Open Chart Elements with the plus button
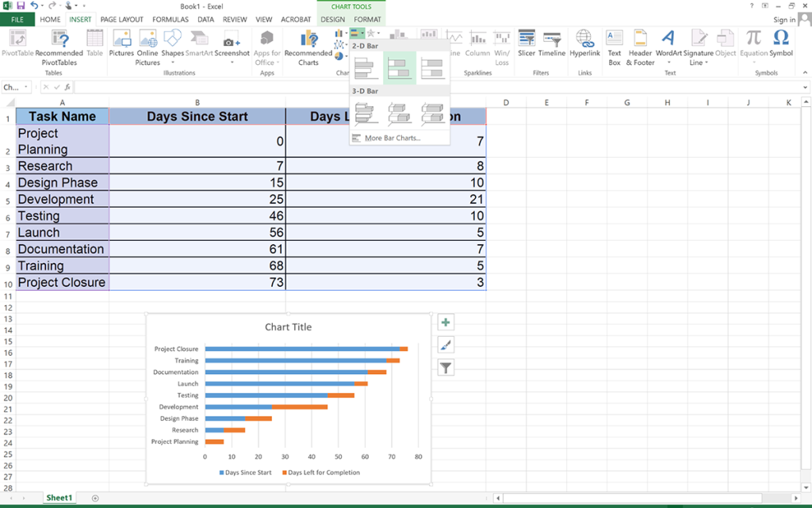 446,322
